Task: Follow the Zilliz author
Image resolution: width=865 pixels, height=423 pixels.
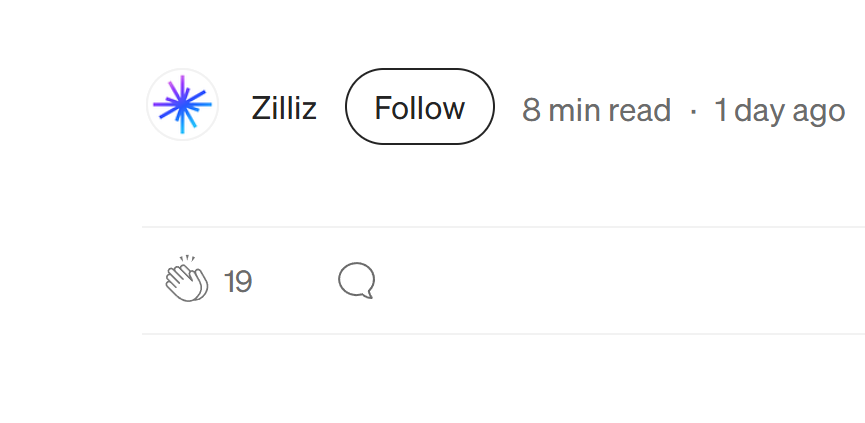Action: (419, 107)
